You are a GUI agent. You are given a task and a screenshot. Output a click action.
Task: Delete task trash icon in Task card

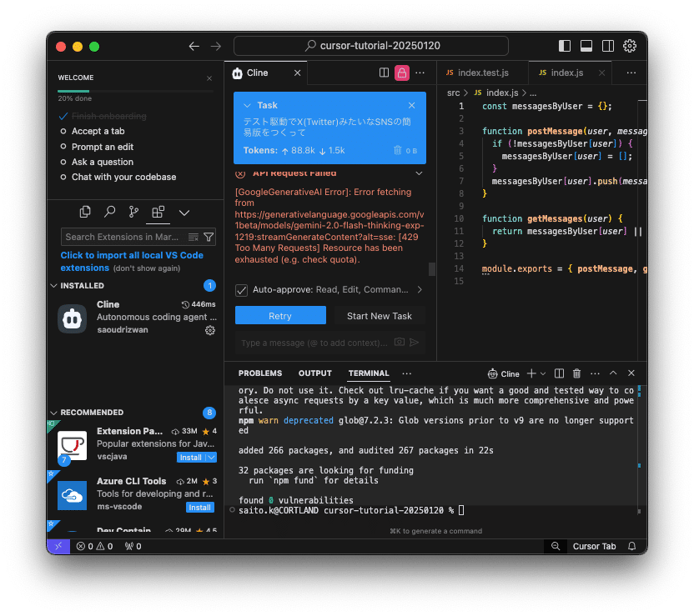point(397,150)
